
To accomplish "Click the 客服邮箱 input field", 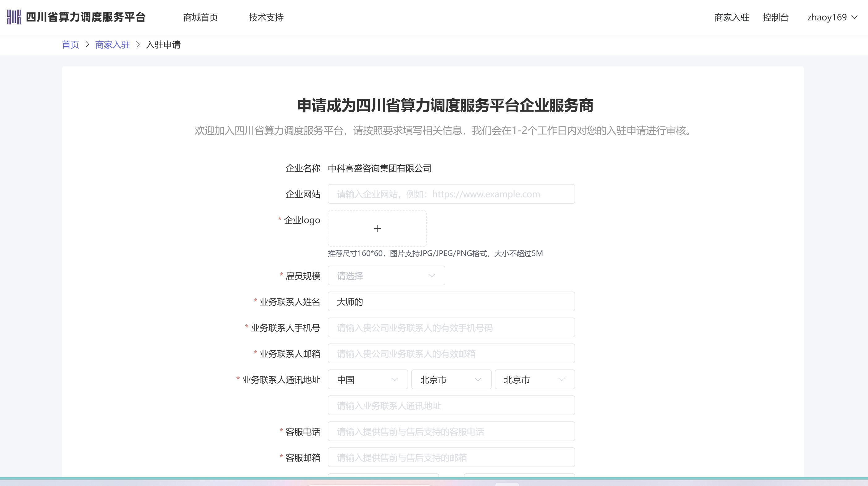I will (451, 457).
